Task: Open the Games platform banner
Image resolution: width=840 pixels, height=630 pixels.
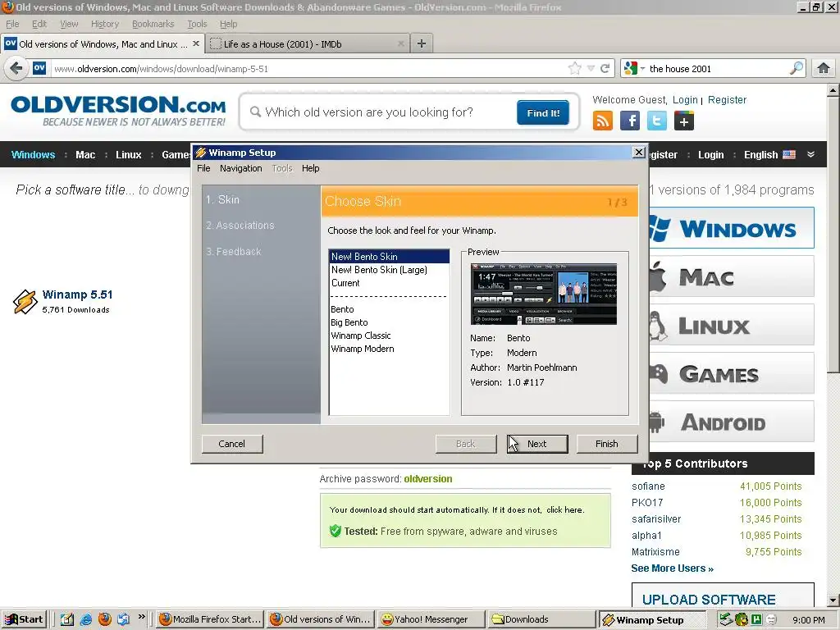Action: tap(731, 373)
